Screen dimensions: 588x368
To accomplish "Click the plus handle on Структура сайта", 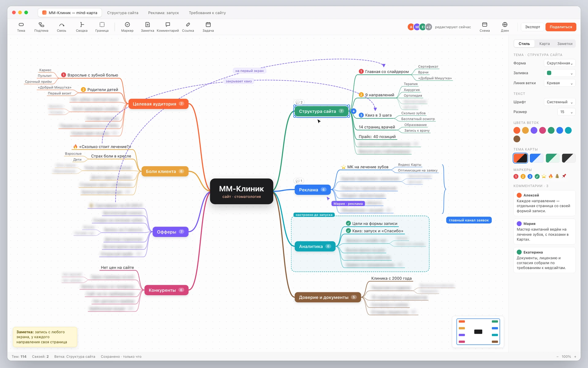I will point(353,111).
